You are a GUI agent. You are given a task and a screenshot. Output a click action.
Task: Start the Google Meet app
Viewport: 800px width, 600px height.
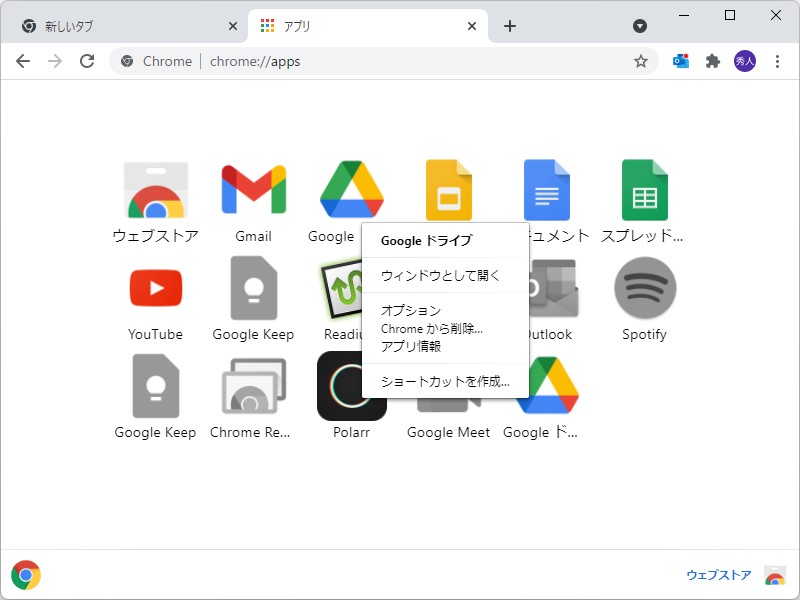[448, 385]
